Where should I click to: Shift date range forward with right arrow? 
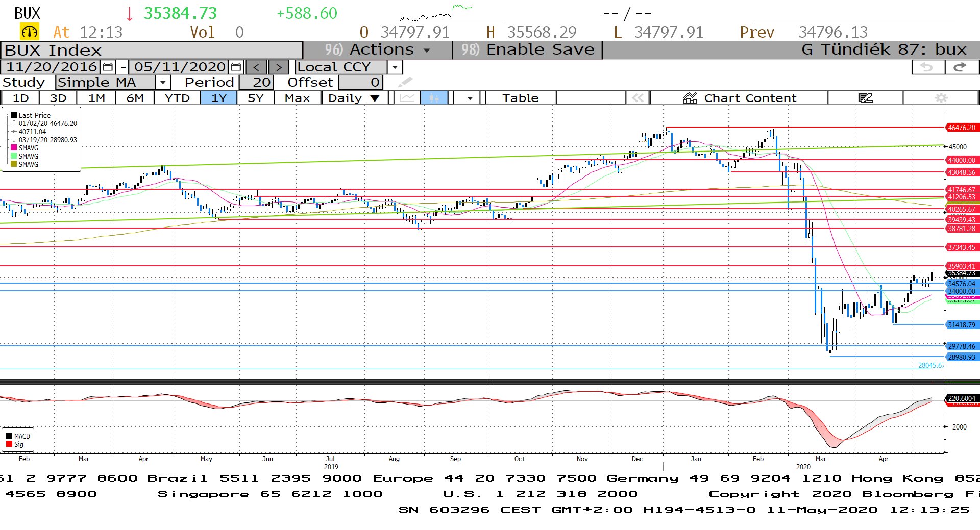click(x=279, y=67)
